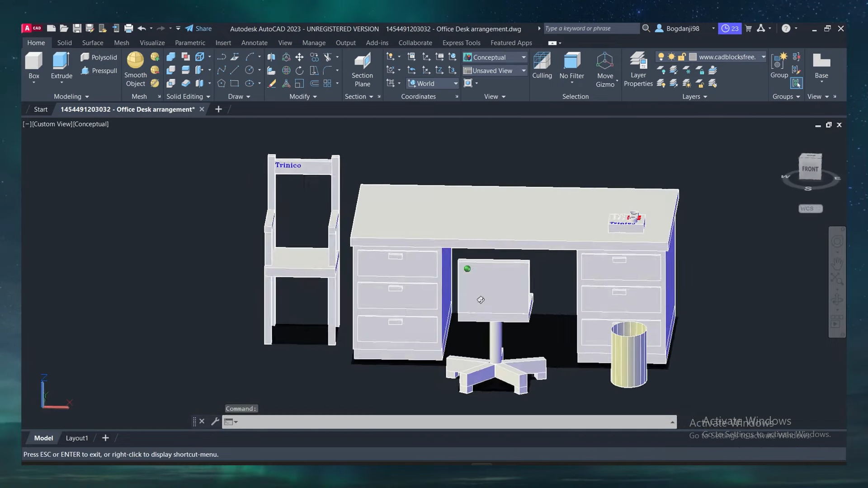Click the Share button
The width and height of the screenshot is (868, 488).
coord(198,28)
